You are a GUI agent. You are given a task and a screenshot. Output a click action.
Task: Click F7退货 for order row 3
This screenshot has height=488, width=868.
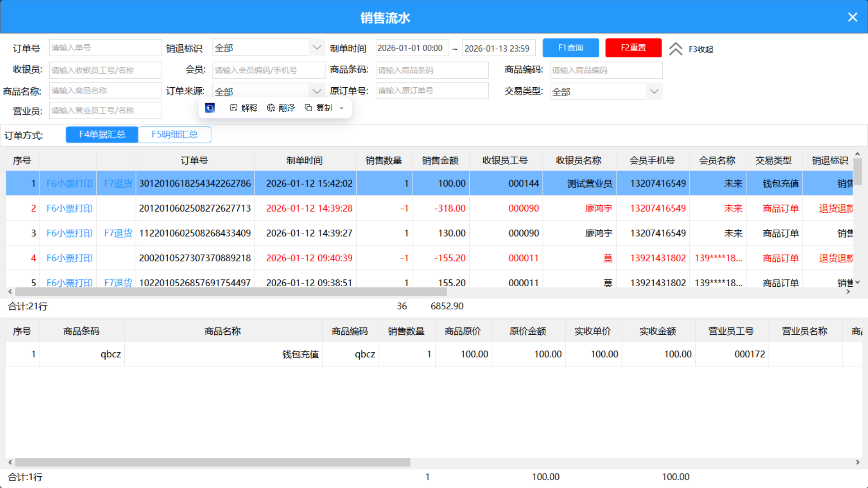tap(118, 233)
